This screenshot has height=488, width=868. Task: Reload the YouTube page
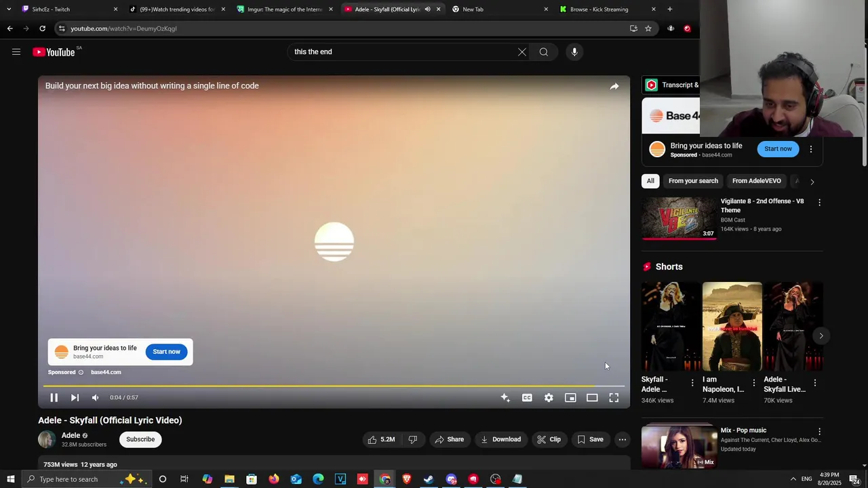click(42, 28)
